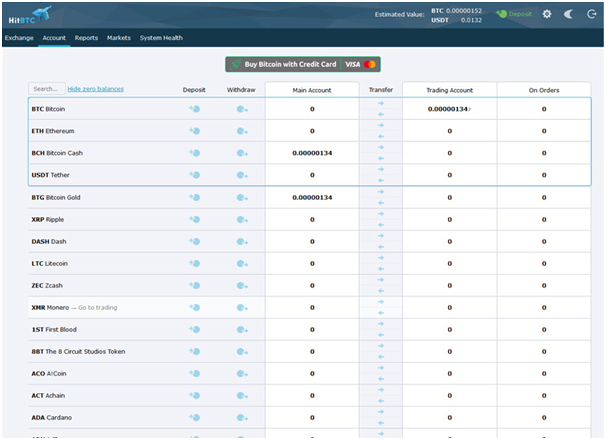Click BTC trading account balance 0.00000134
This screenshot has height=440, width=606.
click(448, 109)
